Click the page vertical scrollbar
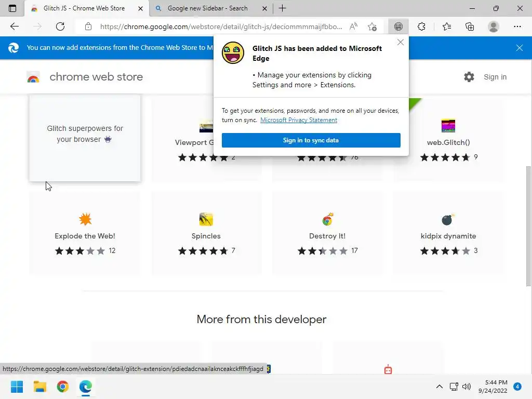 pos(528,225)
